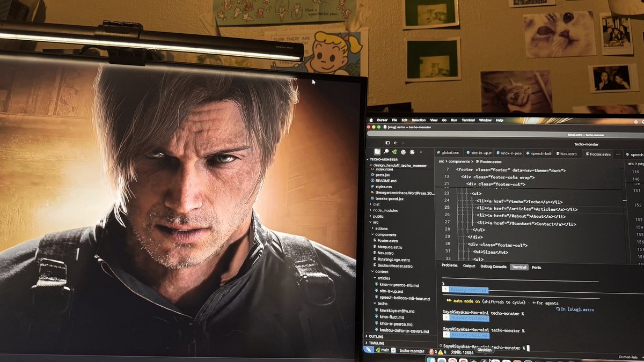The width and height of the screenshot is (644, 362).
Task: Click the Cursor Tab status bar item
Action: pyautogui.click(x=627, y=357)
